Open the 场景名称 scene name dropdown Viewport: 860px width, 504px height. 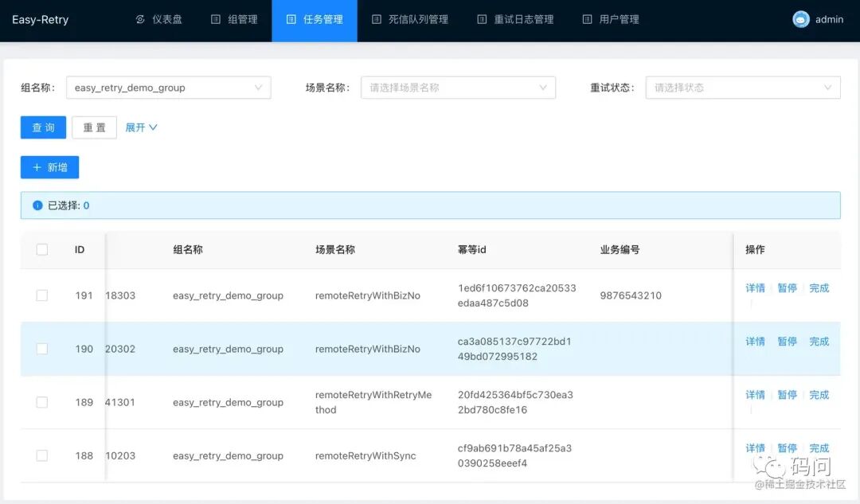(458, 88)
